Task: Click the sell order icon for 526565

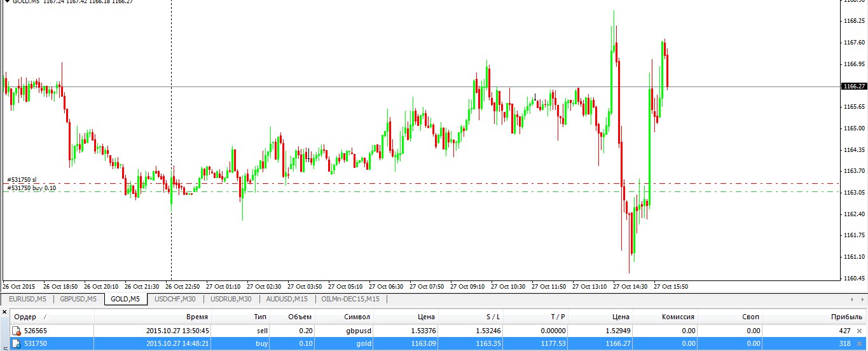Action: 17,331
